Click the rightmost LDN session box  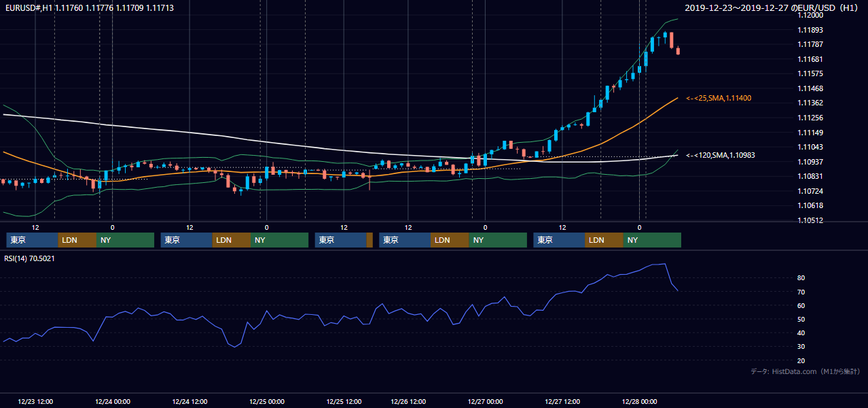click(x=604, y=240)
